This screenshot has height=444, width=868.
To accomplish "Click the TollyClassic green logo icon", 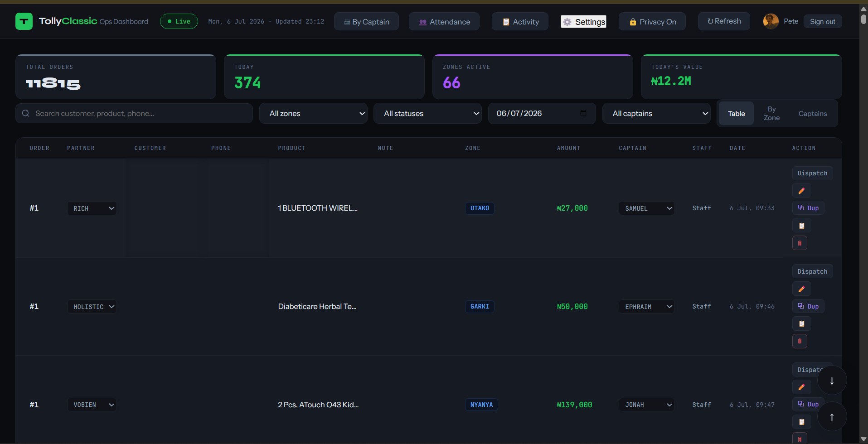I will point(24,21).
